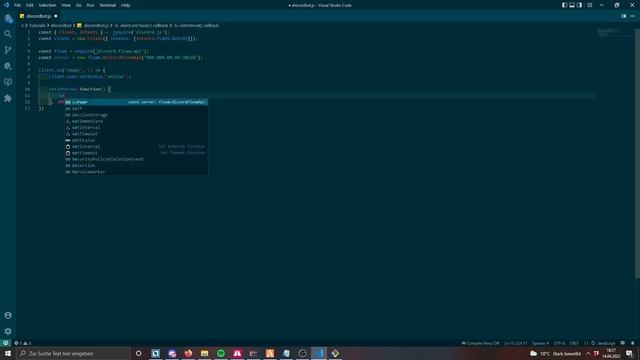Click the client.on('ready') callback breadcrumb
Screen dimensions: 640x360
141,25
